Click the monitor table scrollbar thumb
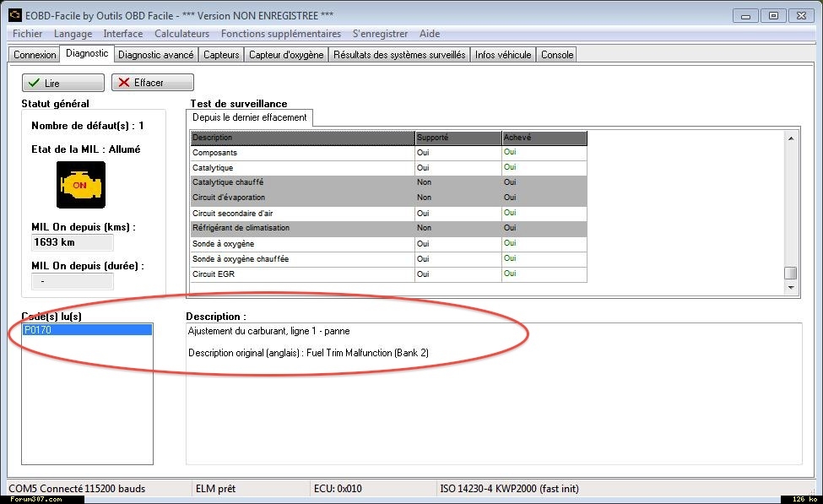Viewport: 823px width, 504px height. [790, 273]
